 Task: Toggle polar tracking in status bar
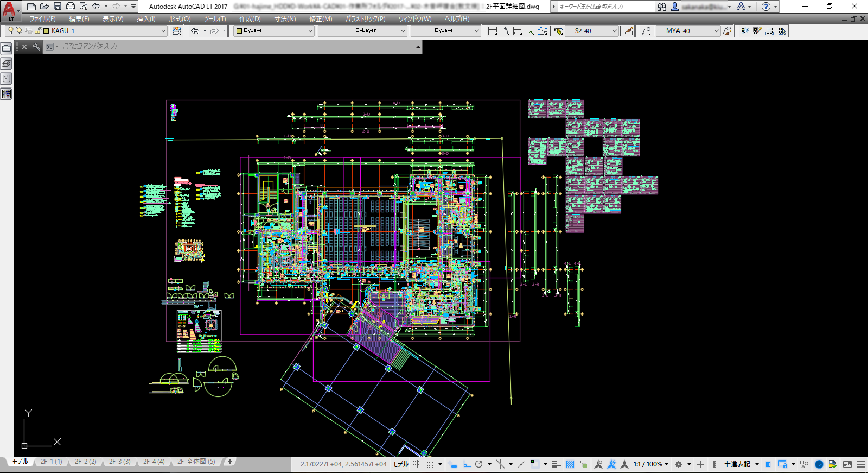point(479,464)
